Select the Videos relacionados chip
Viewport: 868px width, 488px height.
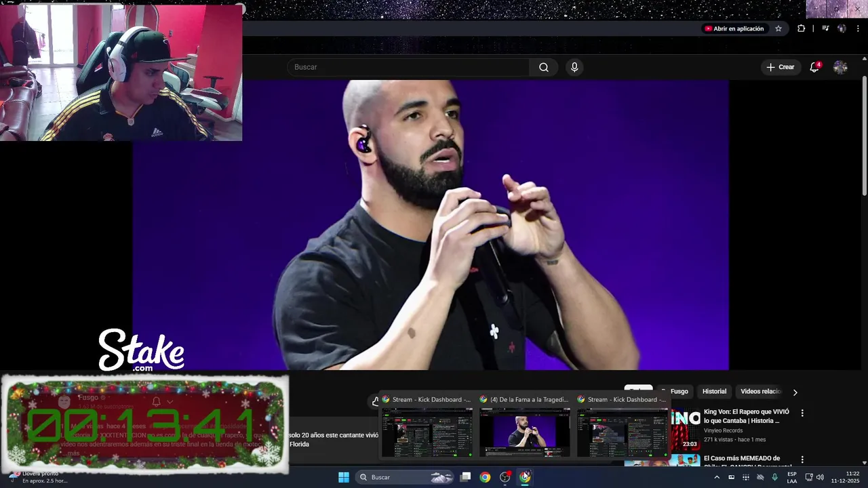tap(760, 391)
